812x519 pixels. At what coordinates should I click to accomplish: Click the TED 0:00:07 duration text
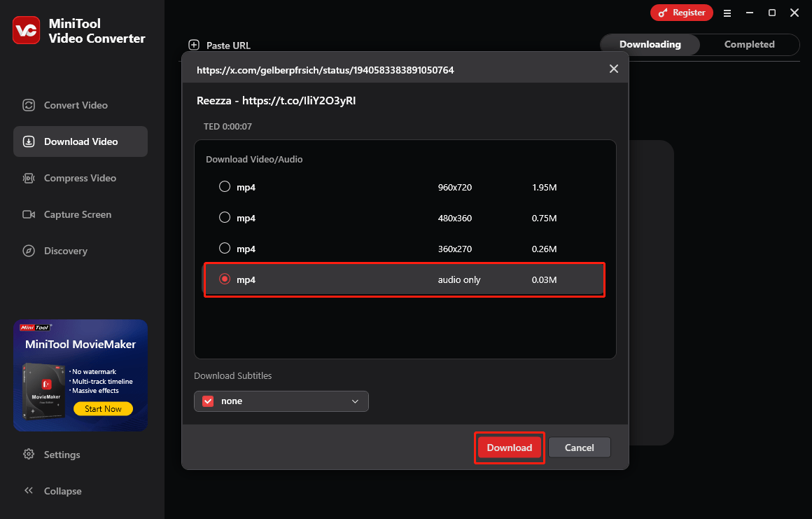pyautogui.click(x=227, y=126)
